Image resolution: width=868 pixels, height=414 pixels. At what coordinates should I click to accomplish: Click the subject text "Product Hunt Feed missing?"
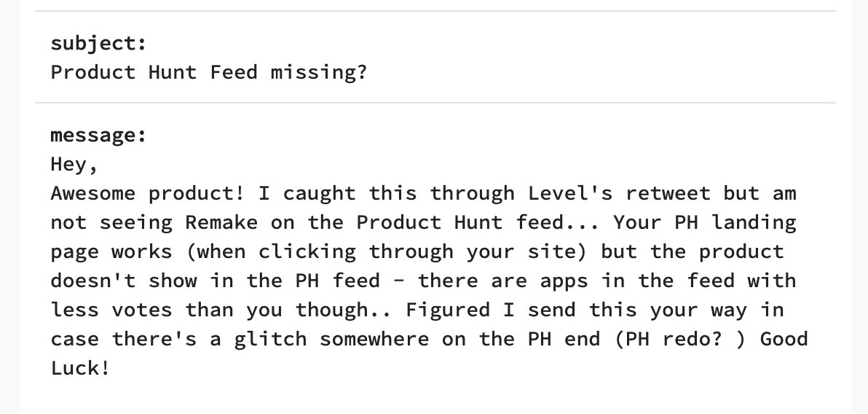coord(208,72)
